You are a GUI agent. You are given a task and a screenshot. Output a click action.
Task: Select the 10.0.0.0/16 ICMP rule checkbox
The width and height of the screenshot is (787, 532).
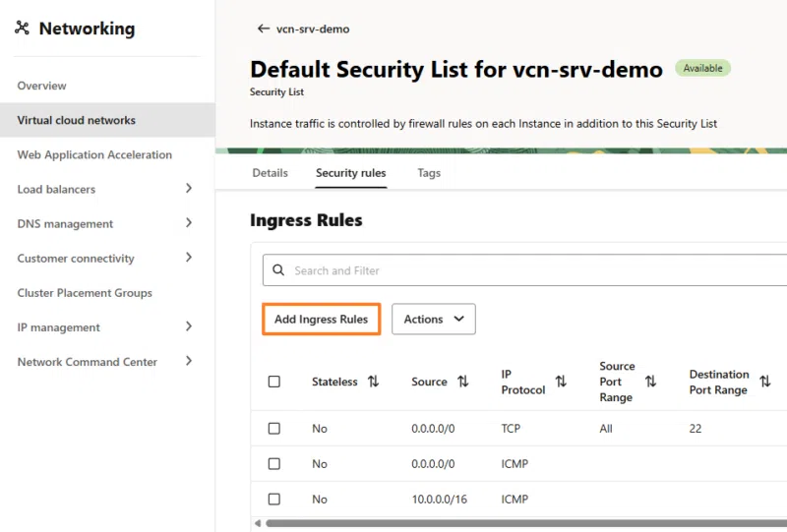(274, 499)
